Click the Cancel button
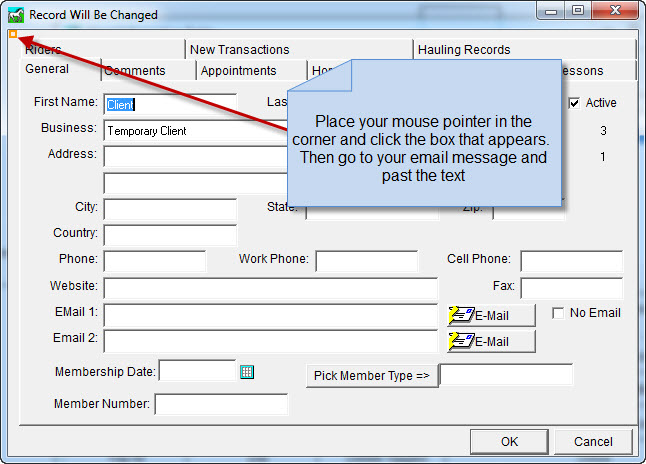The image size is (646, 464). click(593, 442)
